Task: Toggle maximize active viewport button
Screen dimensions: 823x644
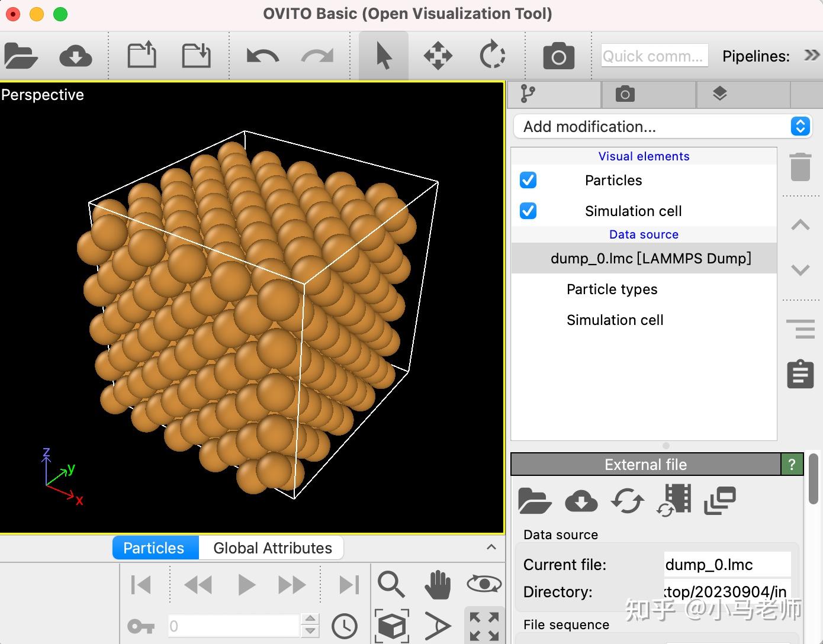Action: (x=484, y=626)
